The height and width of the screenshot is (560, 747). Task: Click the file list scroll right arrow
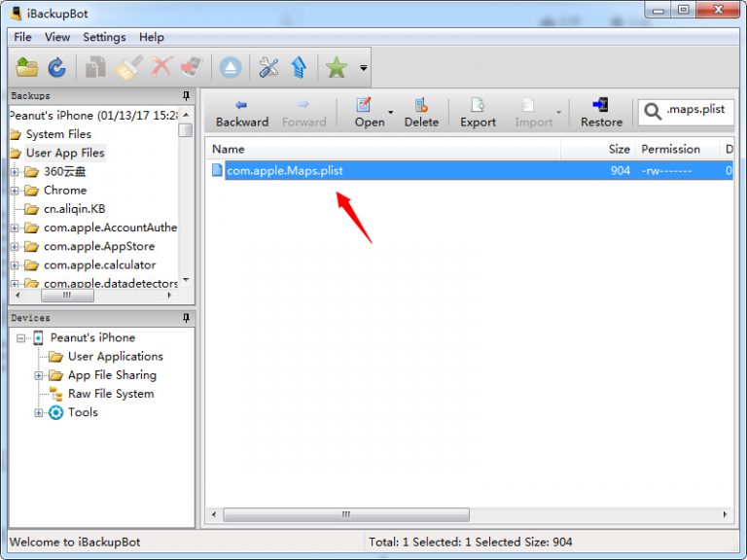(725, 514)
